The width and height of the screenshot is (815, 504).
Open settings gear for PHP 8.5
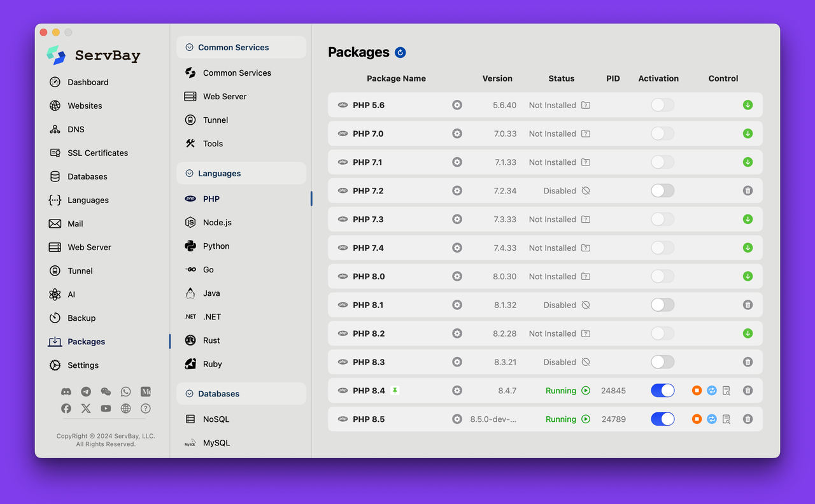[x=457, y=419]
